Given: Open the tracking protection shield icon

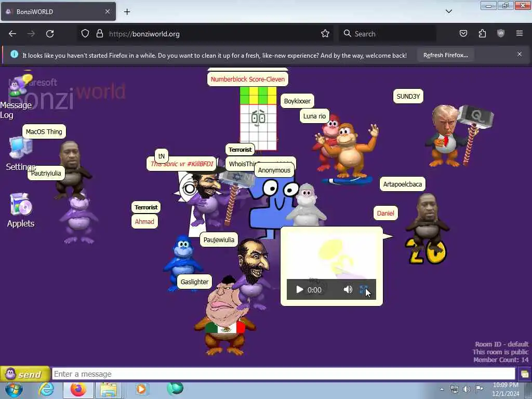Looking at the screenshot, I should (85, 34).
